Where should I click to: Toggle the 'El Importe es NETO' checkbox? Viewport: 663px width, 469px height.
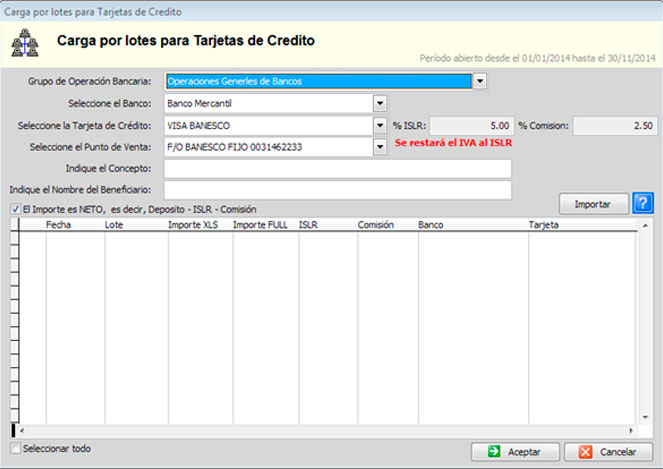15,209
